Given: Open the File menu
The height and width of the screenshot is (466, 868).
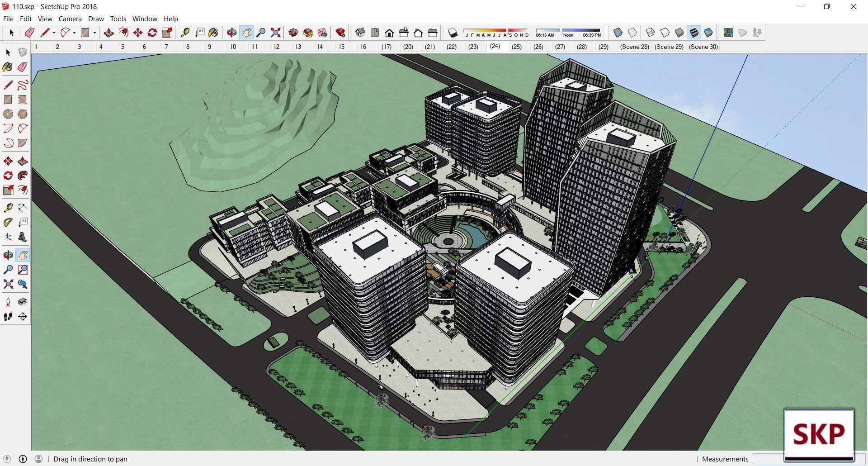Looking at the screenshot, I should (x=8, y=19).
